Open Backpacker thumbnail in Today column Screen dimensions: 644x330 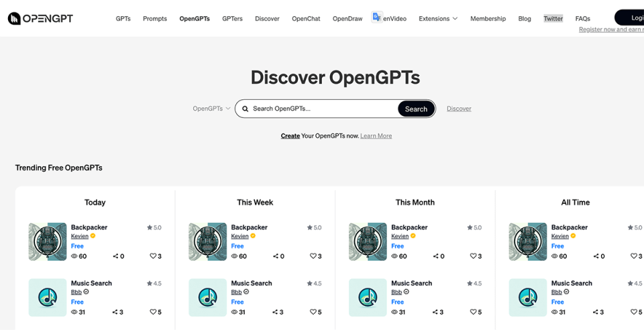(48, 241)
